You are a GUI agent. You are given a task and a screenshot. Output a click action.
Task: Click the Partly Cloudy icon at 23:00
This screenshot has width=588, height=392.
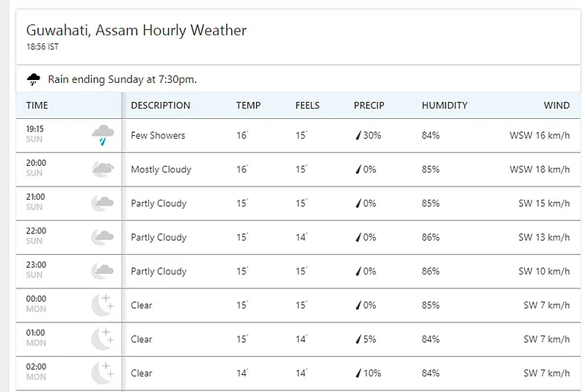pyautogui.click(x=102, y=271)
